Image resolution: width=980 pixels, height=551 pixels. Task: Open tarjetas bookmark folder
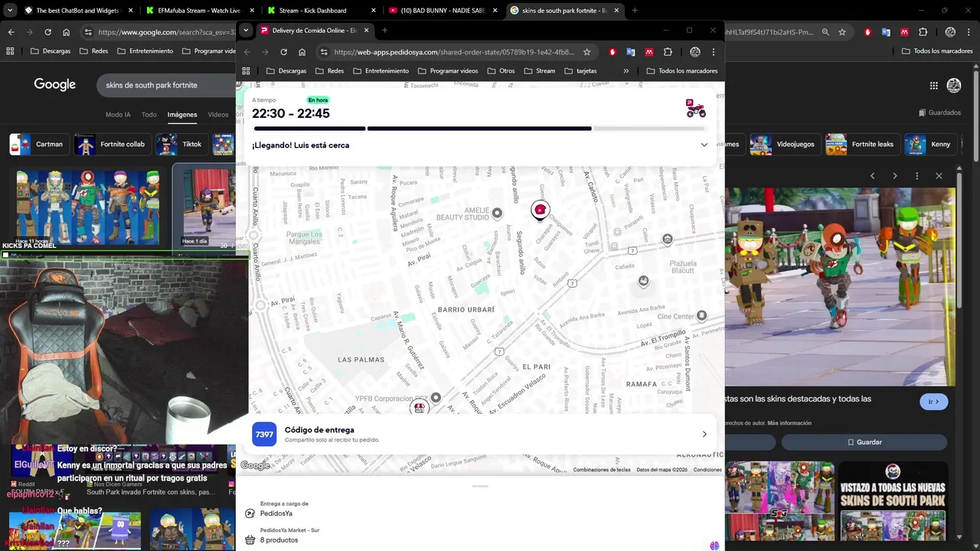point(580,71)
